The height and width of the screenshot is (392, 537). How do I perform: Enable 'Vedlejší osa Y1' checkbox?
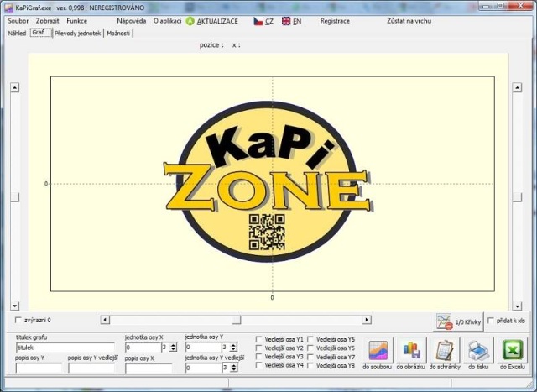coord(259,339)
